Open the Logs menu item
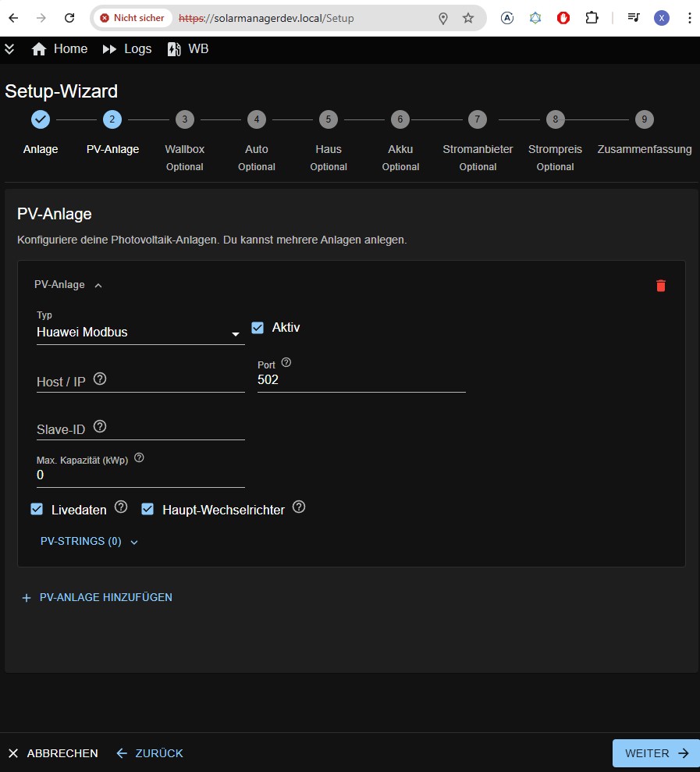The height and width of the screenshot is (772, 700). 127,49
